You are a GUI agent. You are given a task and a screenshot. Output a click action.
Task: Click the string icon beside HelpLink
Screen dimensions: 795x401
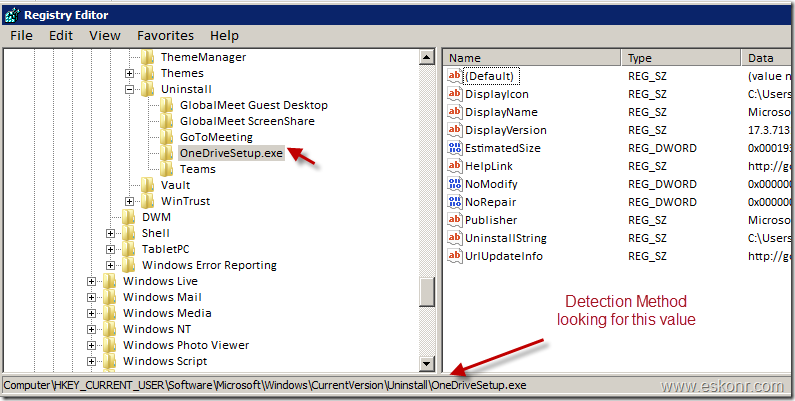tap(455, 166)
